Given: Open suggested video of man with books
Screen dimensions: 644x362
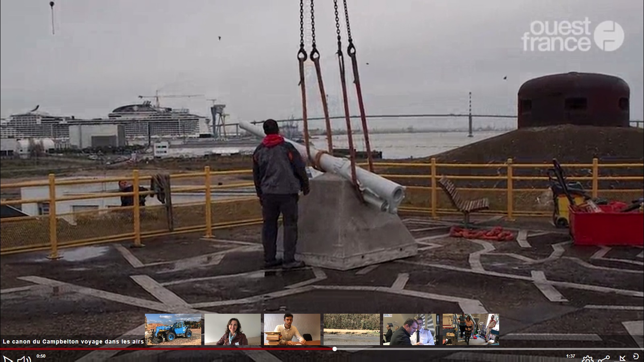Looking at the screenshot, I should point(292,329).
